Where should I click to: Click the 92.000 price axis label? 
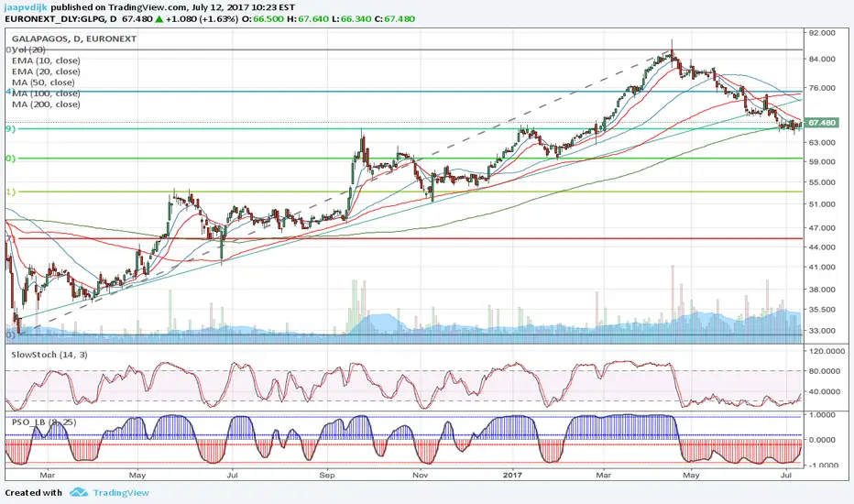click(822, 33)
